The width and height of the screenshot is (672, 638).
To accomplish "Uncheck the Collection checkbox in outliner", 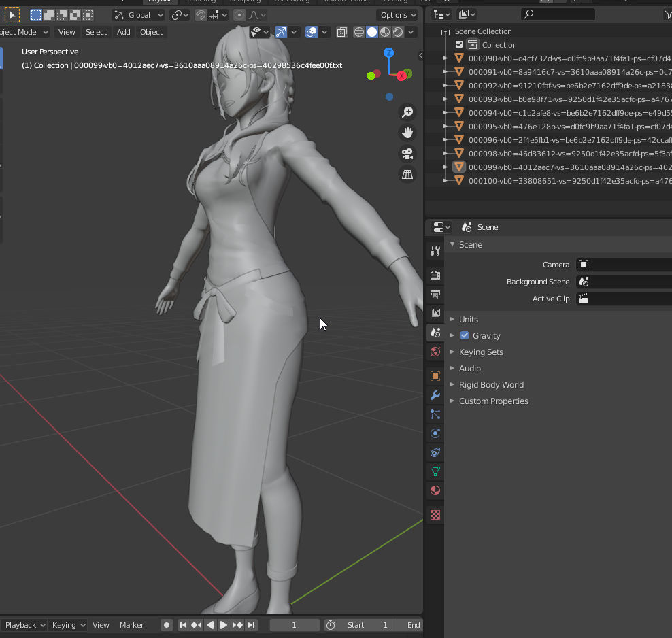I will [x=459, y=45].
